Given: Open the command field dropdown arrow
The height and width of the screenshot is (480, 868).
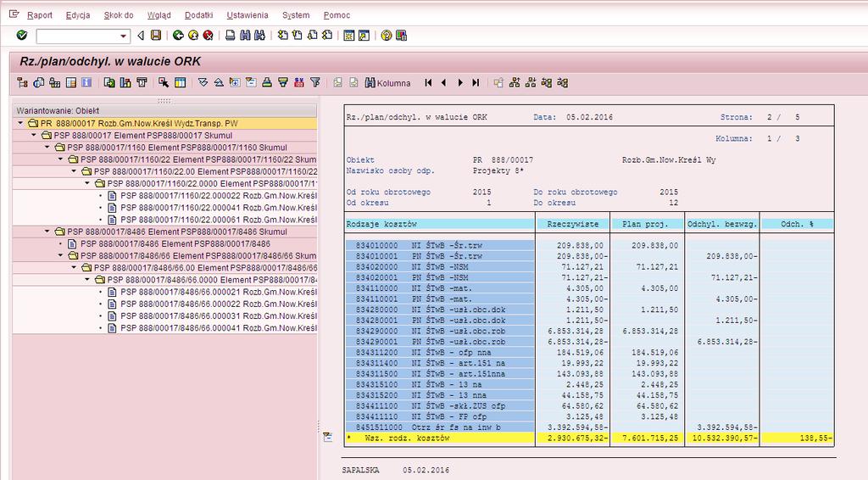Looking at the screenshot, I should [x=123, y=36].
